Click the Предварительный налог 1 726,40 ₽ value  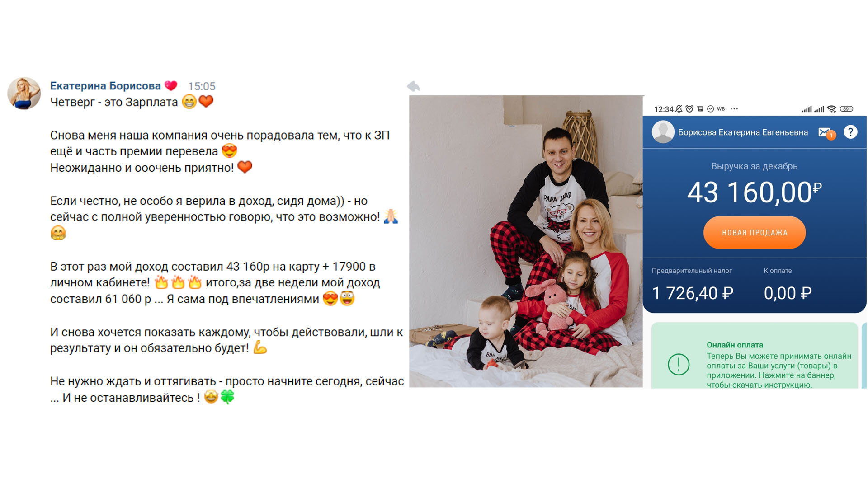click(693, 293)
